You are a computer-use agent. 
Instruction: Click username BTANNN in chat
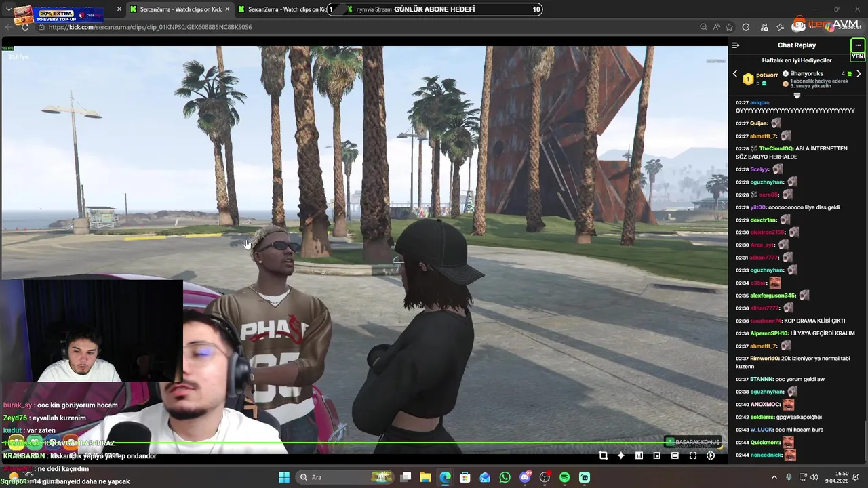[x=762, y=379]
